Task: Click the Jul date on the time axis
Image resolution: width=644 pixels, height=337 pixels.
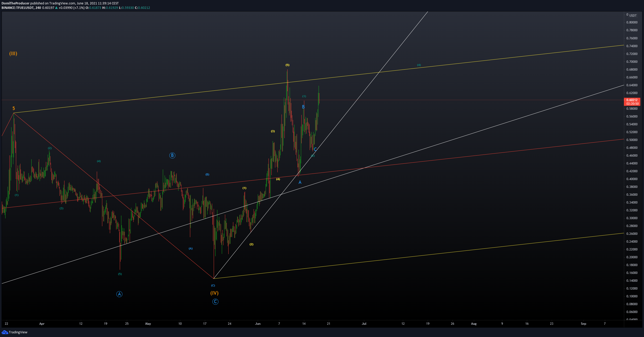Action: (x=364, y=324)
